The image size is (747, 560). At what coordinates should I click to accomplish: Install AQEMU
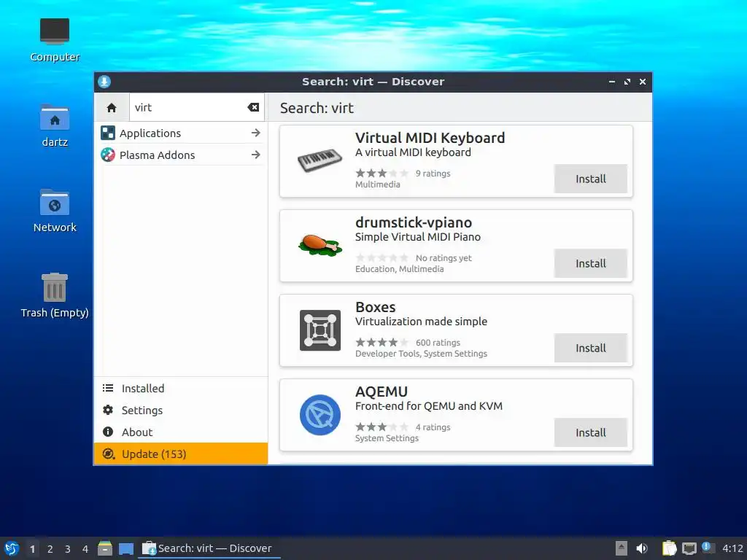pos(591,433)
